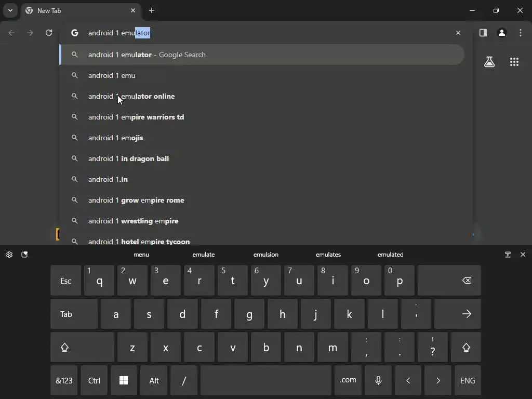Open Search Labs flask icon

coord(489,62)
